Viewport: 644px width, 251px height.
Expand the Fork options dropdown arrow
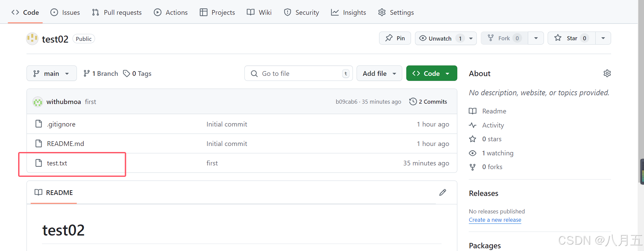pos(536,38)
